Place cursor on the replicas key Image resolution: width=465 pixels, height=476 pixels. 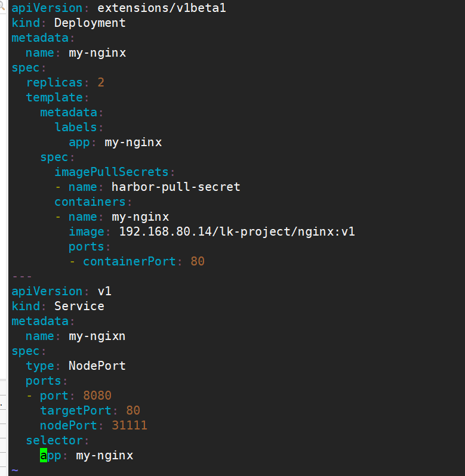coord(54,82)
